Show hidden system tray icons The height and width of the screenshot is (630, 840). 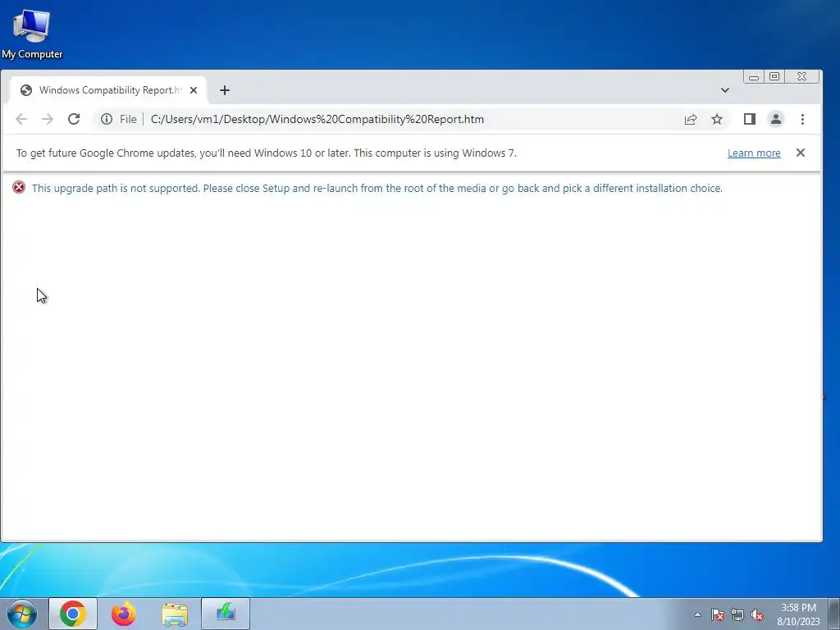[x=697, y=614]
